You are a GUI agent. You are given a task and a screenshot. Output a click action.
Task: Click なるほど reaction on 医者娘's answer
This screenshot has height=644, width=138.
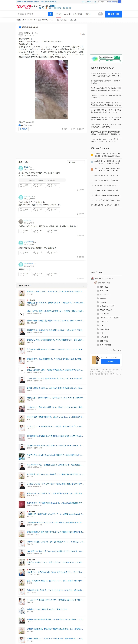(x=25, y=185)
